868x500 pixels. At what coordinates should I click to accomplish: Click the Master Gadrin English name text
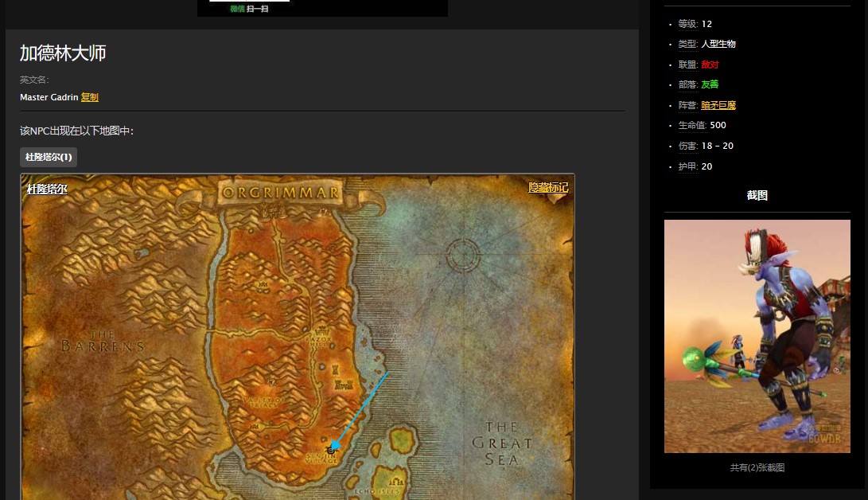point(49,97)
